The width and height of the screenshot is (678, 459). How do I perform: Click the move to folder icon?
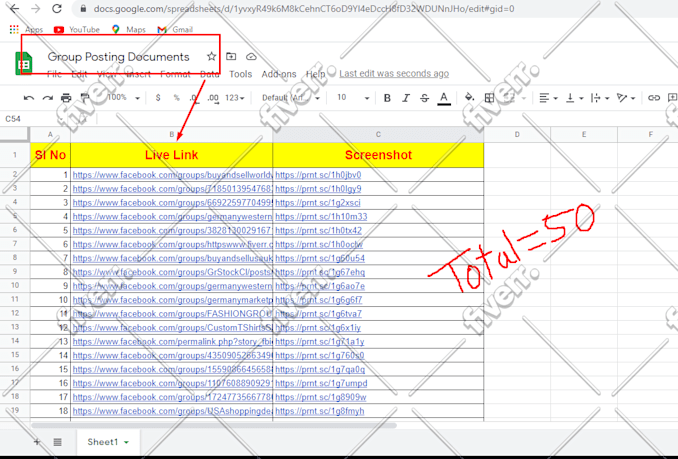(231, 56)
